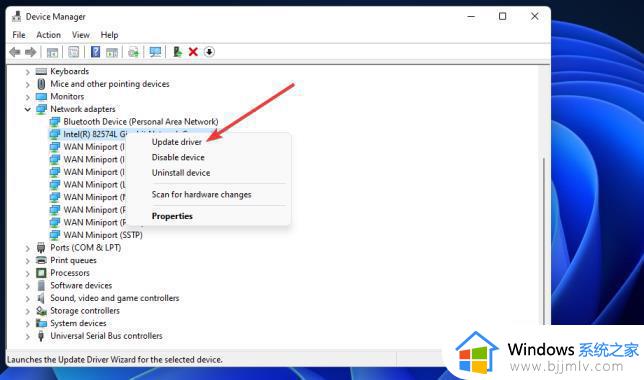Expand the Software devices chevron

coord(28,286)
